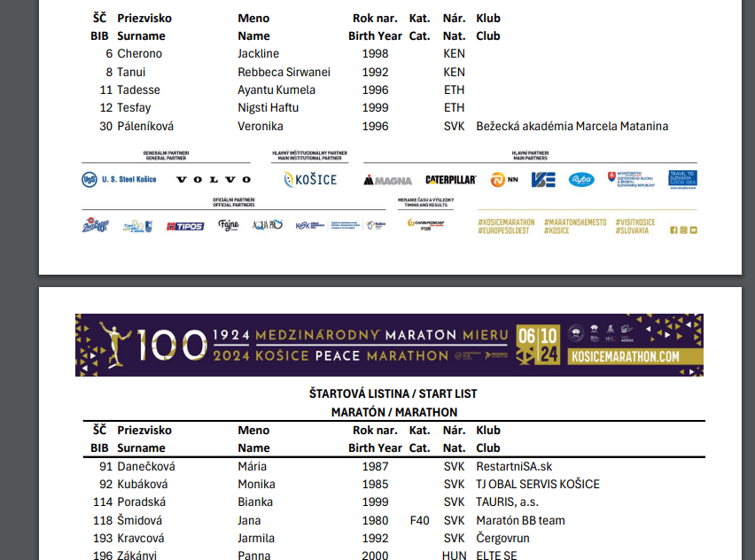
Task: Click the red Tipos logo
Action: 185,226
